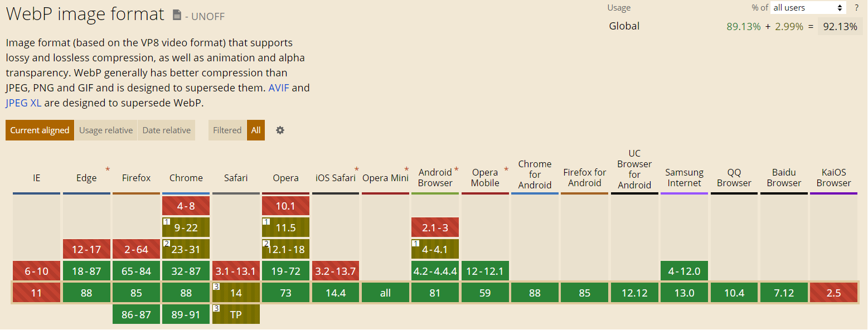Switch to Current aligned view
Image resolution: width=868 pixels, height=330 pixels.
pyautogui.click(x=40, y=130)
